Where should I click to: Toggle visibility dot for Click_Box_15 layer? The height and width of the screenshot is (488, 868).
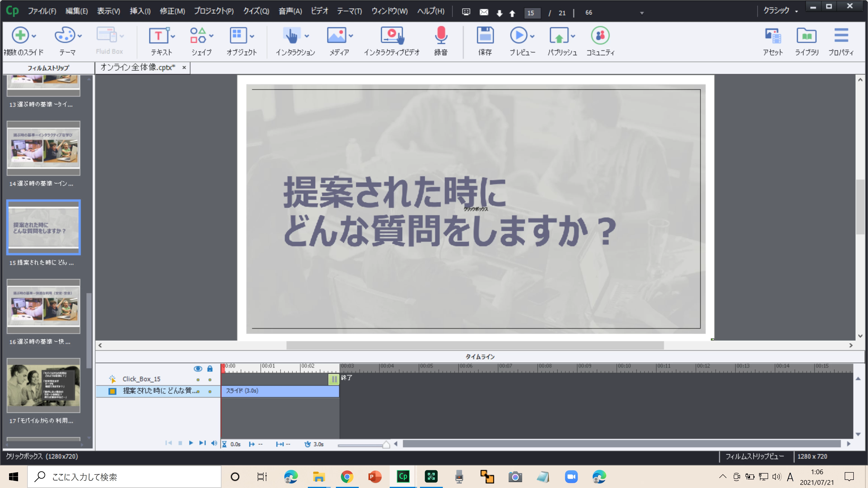[x=198, y=380]
